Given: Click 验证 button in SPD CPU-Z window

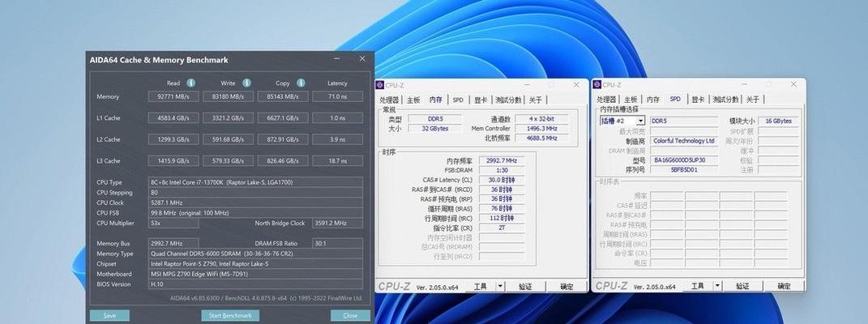Looking at the screenshot, I should pos(742,286).
